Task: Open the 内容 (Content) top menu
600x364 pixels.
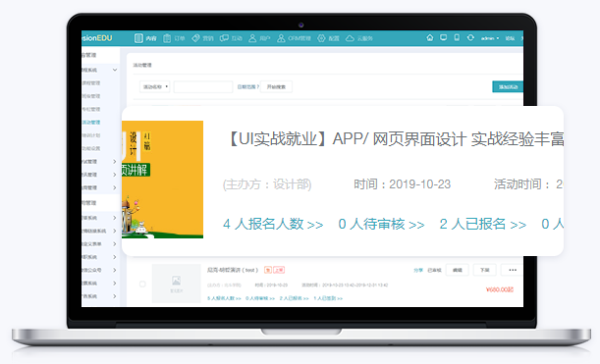Action: coord(145,38)
